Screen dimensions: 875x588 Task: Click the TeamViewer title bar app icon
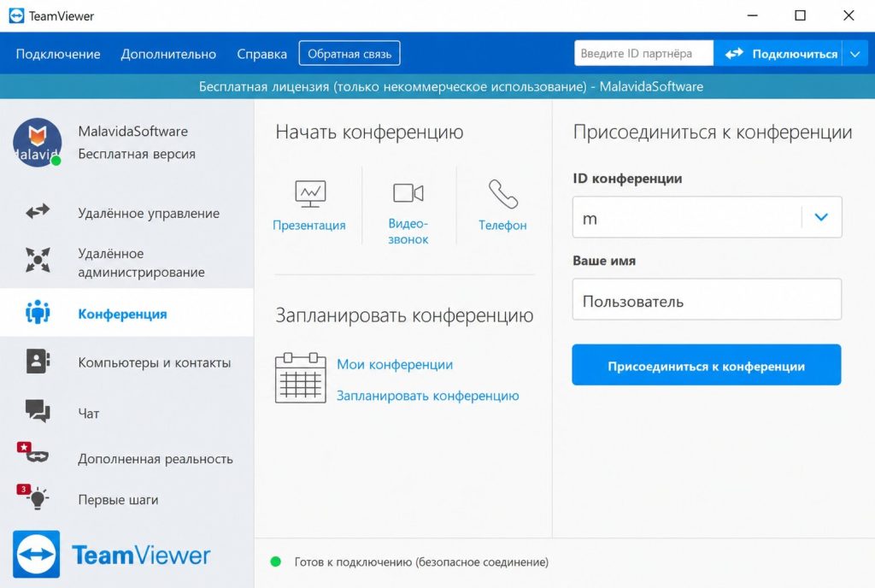tap(17, 15)
